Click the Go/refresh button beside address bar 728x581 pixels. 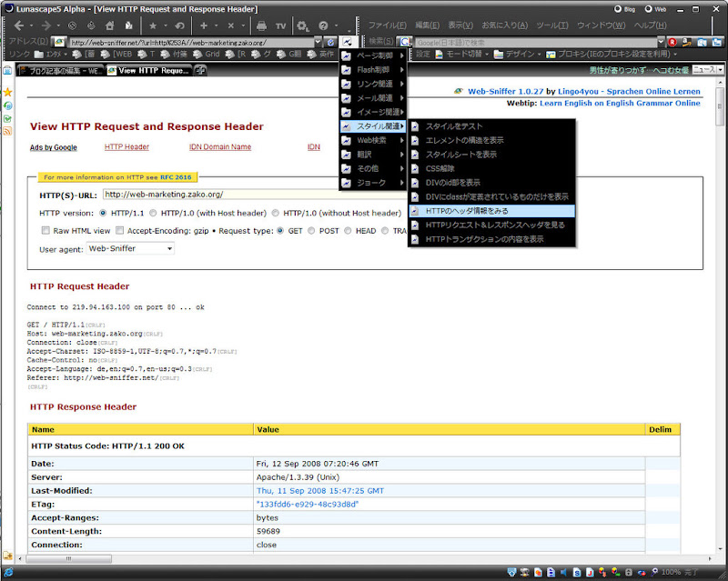[330, 42]
